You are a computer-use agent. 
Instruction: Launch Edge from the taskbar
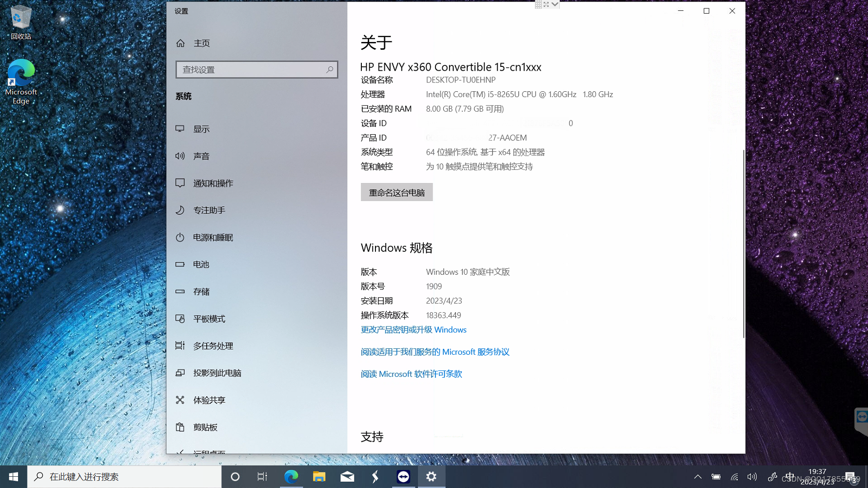[x=291, y=477]
